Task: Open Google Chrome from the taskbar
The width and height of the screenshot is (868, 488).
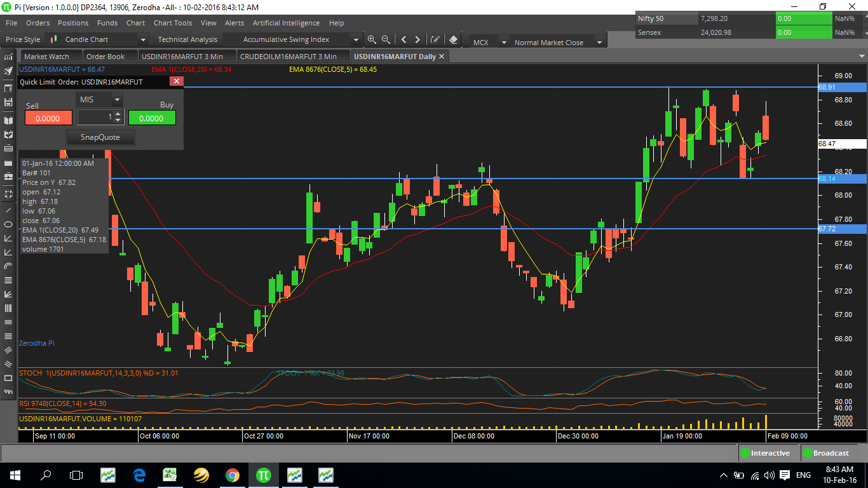Action: tap(232, 475)
